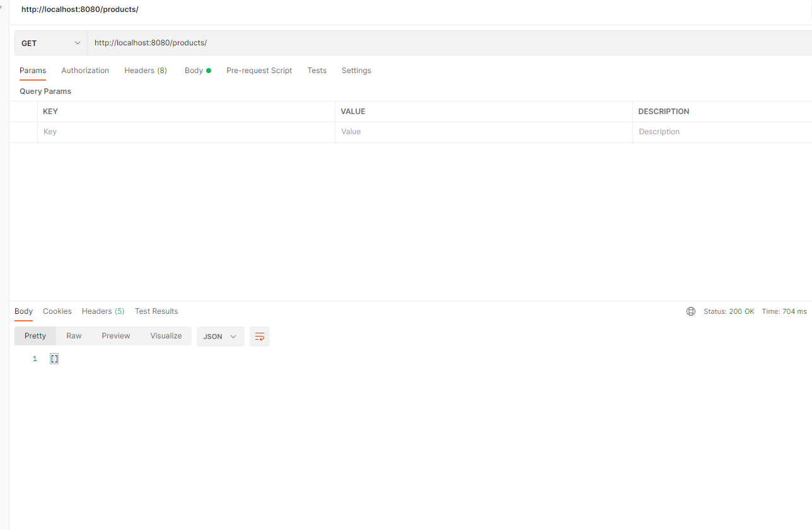Open the response Cookies tab

point(57,311)
